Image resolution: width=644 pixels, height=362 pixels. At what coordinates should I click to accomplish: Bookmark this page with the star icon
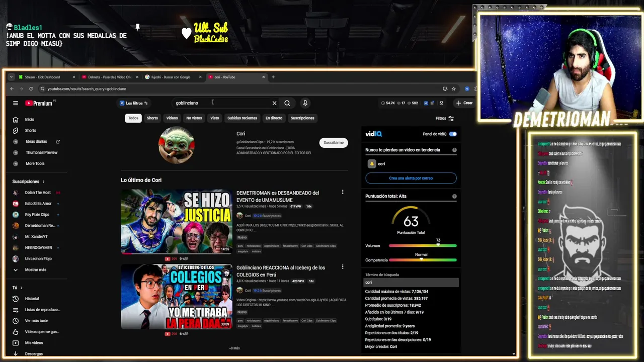453,88
